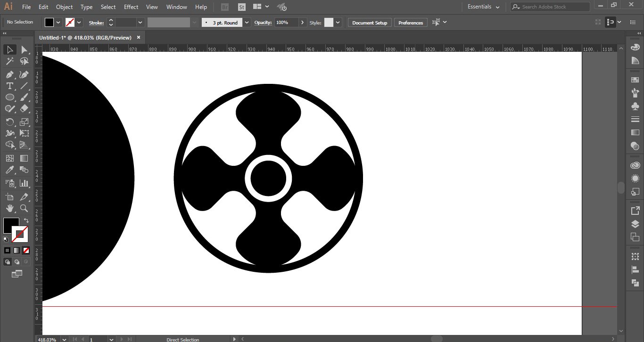
Task: Open the Swatches panel icon
Action: click(x=635, y=80)
